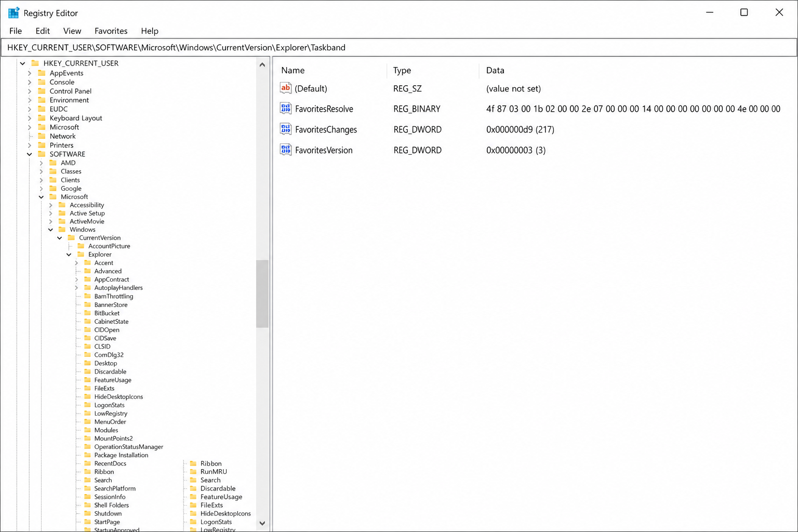The width and height of the screenshot is (798, 532).
Task: Expand the Keyboard Layout key chevron
Action: (x=30, y=118)
